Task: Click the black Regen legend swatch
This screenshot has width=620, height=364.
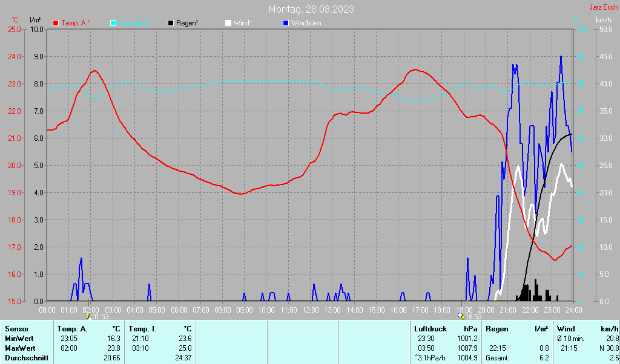Action: point(170,24)
